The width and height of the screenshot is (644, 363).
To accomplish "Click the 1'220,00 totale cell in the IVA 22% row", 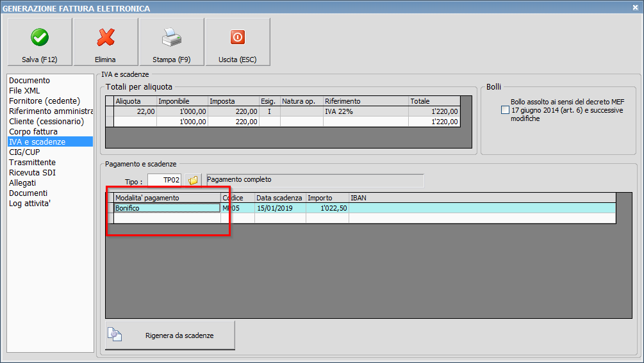I will coord(434,111).
